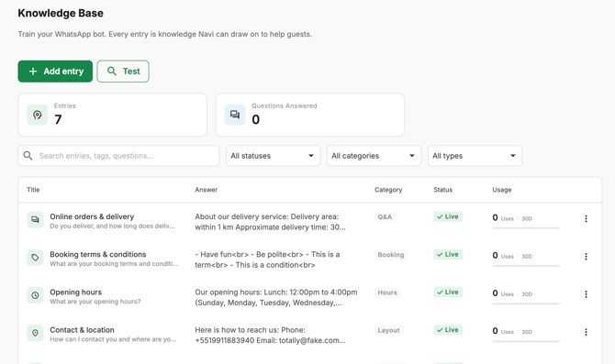Open more options for Contact & location row
Viewport: 615px width, 364px height.
coord(586,332)
